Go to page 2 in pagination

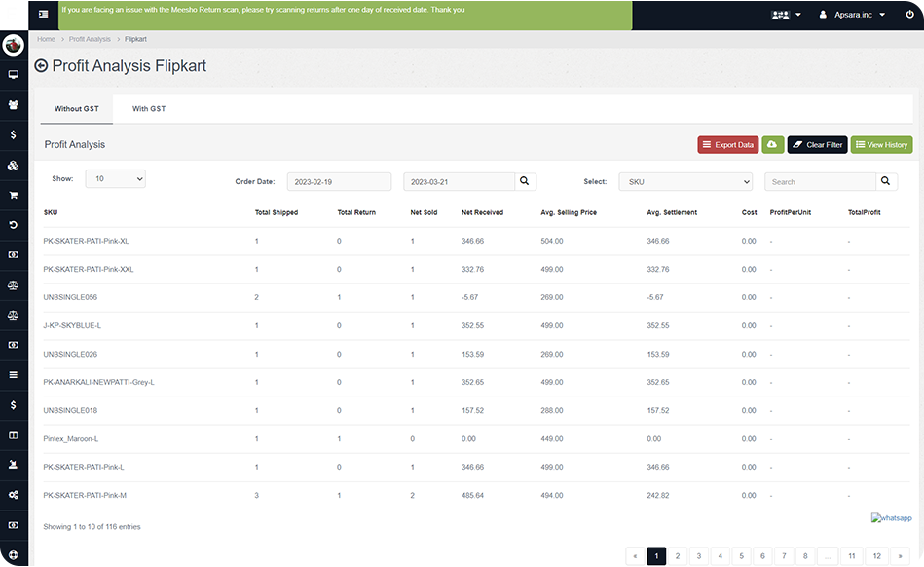(678, 556)
